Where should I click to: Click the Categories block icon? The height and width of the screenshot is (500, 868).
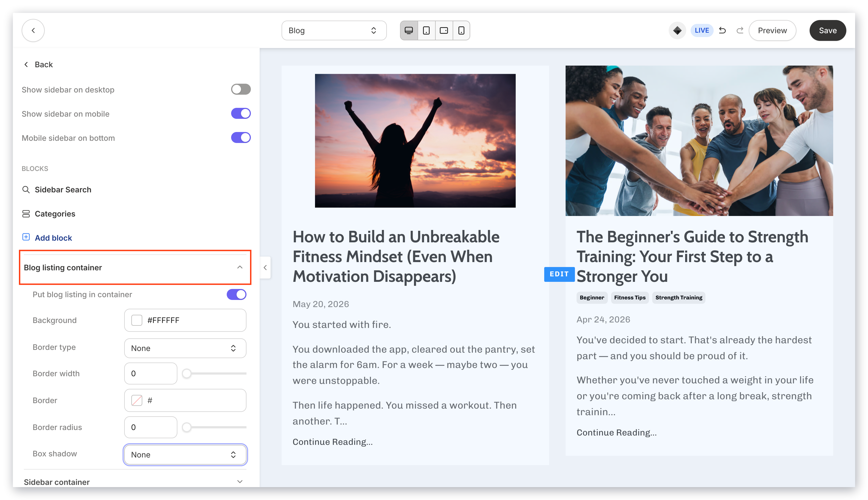(x=26, y=214)
